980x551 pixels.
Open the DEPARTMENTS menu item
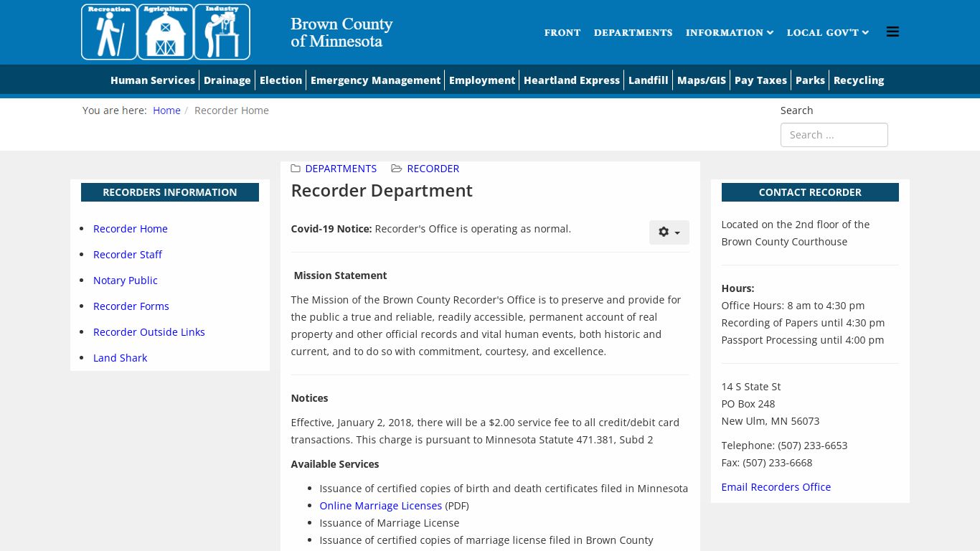(x=633, y=32)
